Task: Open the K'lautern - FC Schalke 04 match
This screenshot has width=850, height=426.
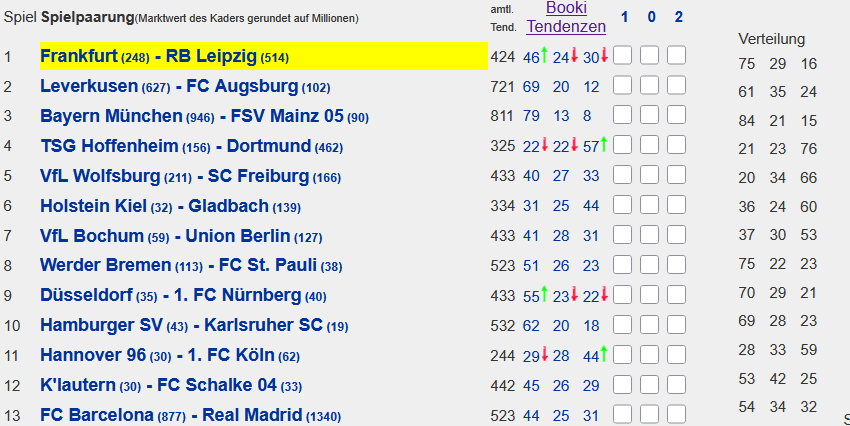Action: pos(171,385)
